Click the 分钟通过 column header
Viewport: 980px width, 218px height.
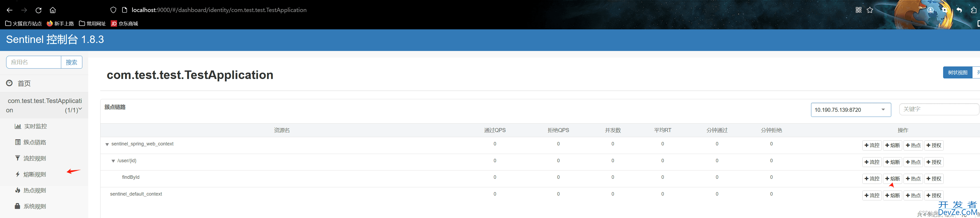point(717,130)
